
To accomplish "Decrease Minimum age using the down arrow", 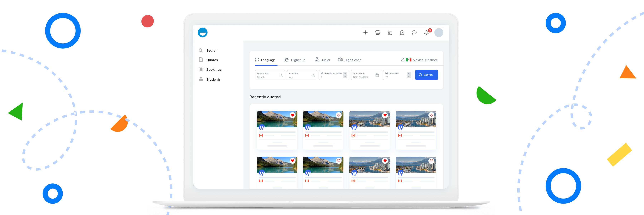I will coord(409,76).
